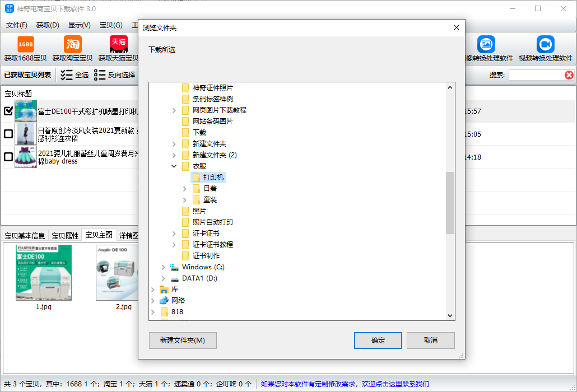The image size is (577, 392).
Task: Collapse the 衣服 folder in tree
Action: 174,166
